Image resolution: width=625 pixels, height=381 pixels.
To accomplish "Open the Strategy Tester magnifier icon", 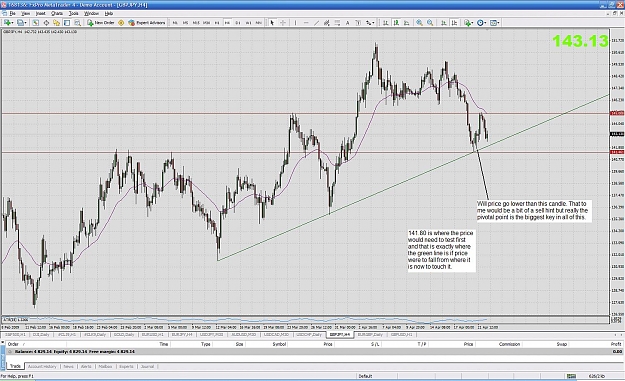I will (x=77, y=23).
